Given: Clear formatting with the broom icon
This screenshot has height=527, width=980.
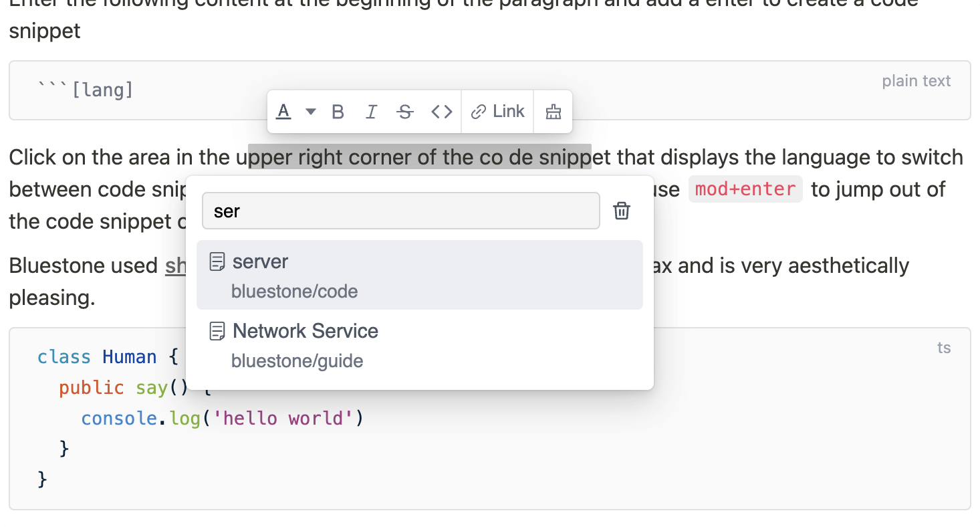Looking at the screenshot, I should [x=553, y=112].
